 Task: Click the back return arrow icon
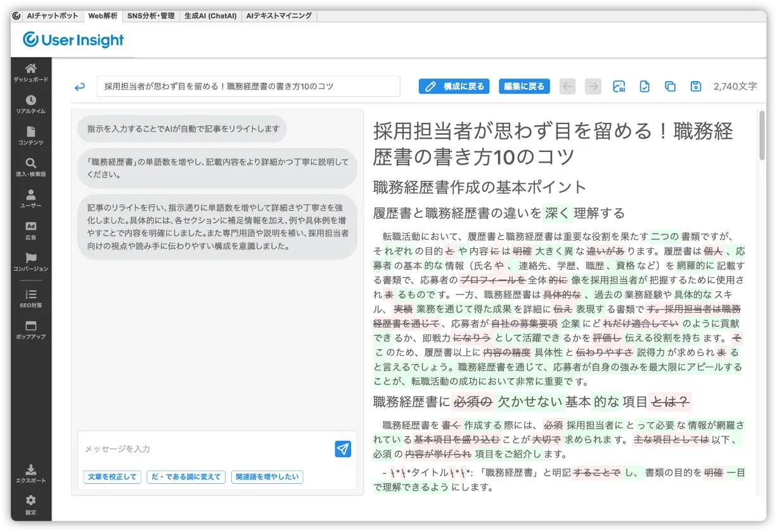click(x=80, y=87)
